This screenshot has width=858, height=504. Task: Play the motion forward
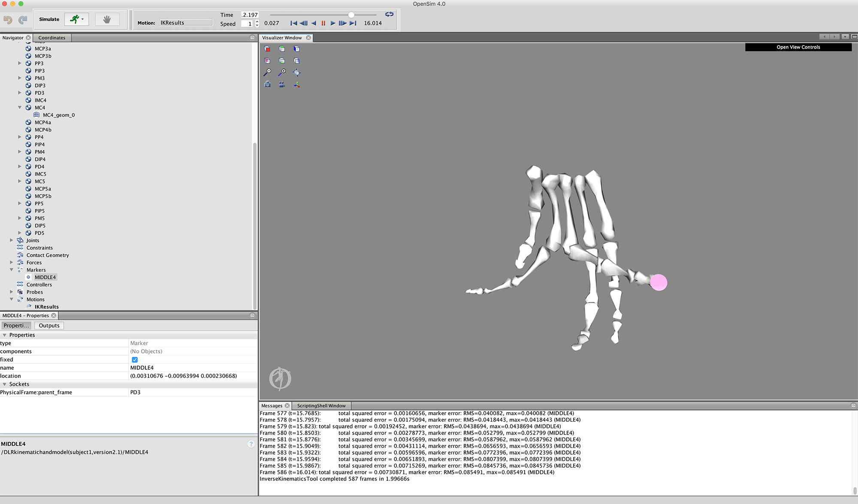pos(333,23)
